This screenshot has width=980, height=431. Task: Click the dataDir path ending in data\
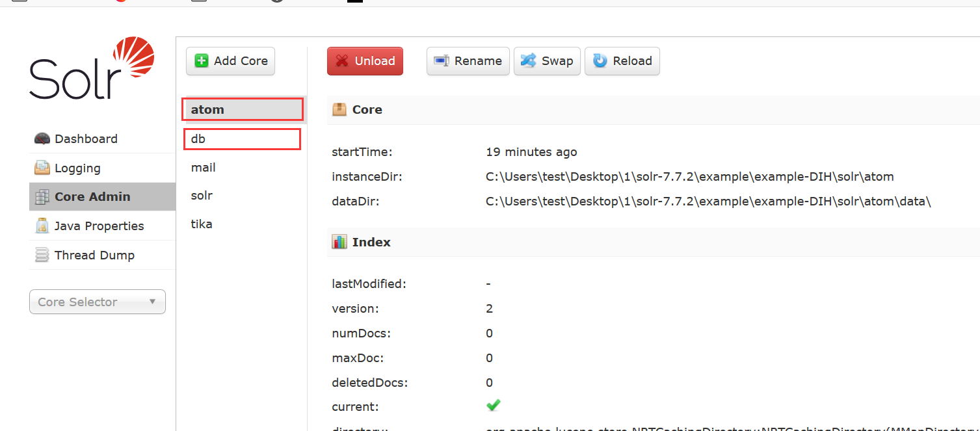(709, 201)
